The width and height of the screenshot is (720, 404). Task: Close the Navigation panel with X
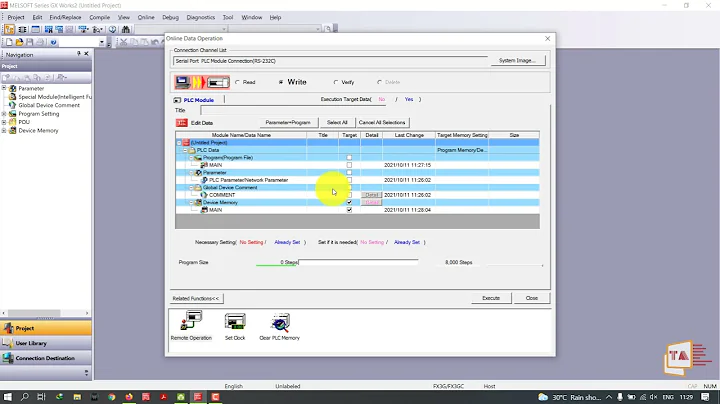86,54
